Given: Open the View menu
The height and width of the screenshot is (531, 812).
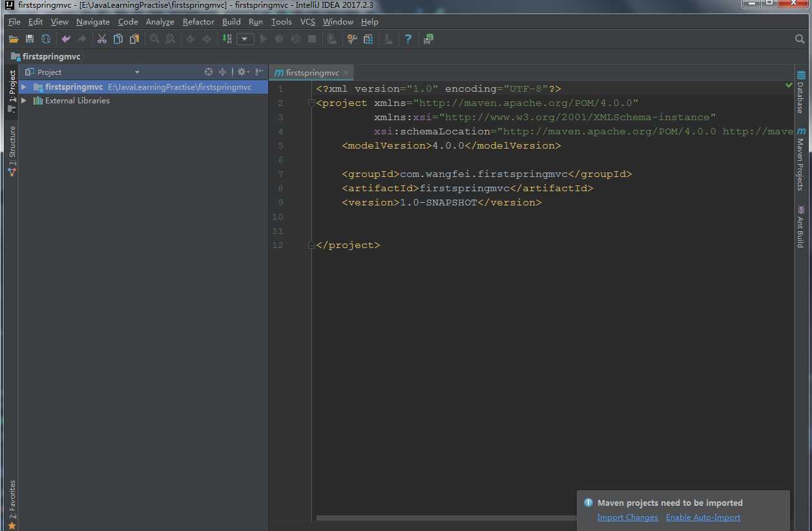Looking at the screenshot, I should (x=59, y=21).
